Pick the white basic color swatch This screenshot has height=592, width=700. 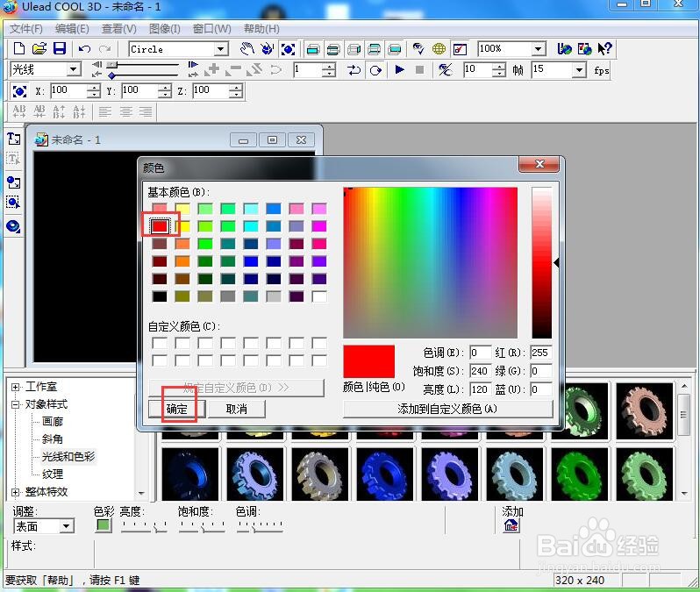pyautogui.click(x=319, y=296)
